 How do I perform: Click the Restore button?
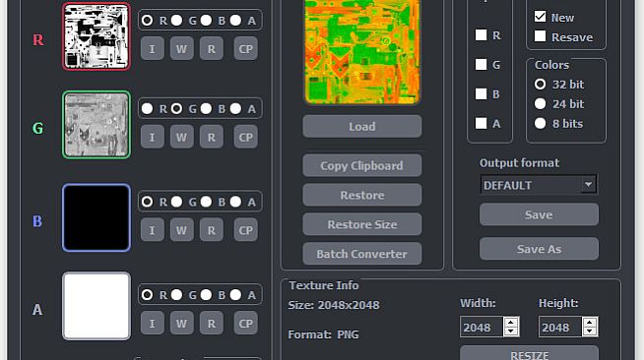pos(361,195)
